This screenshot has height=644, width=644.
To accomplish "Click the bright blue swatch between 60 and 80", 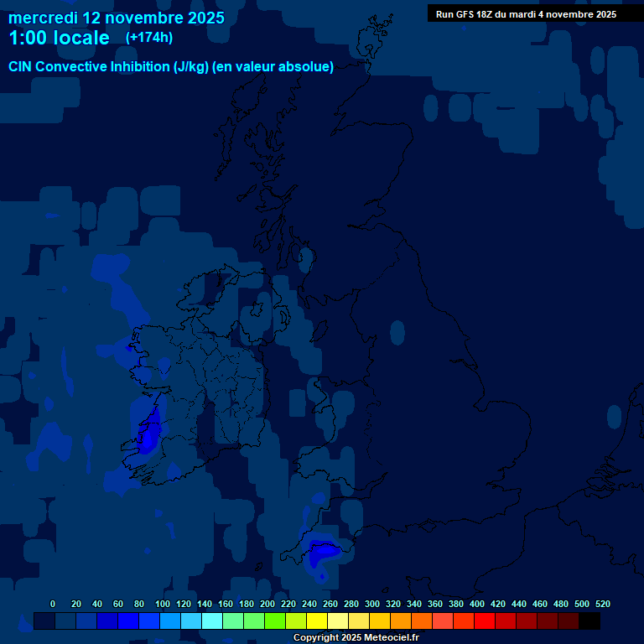I will coord(128,621).
